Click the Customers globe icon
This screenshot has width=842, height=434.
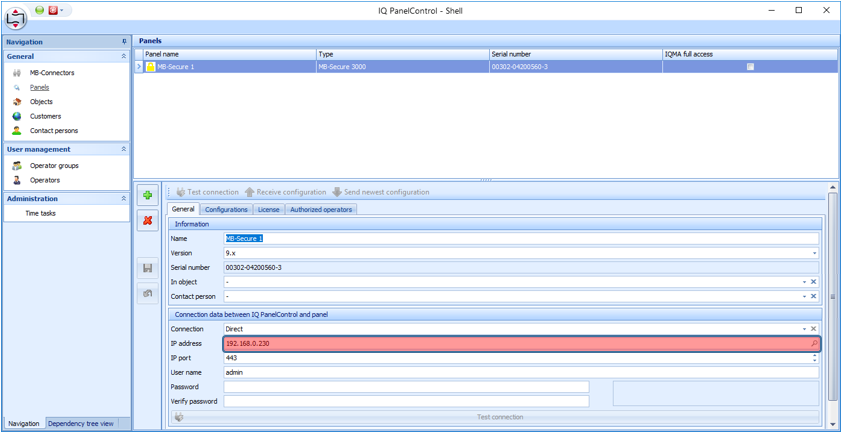17,116
